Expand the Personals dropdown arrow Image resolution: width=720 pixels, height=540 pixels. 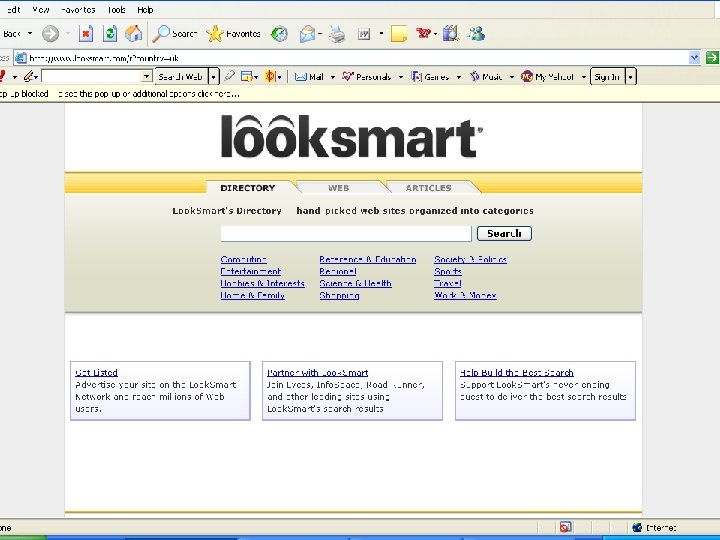pyautogui.click(x=400, y=77)
